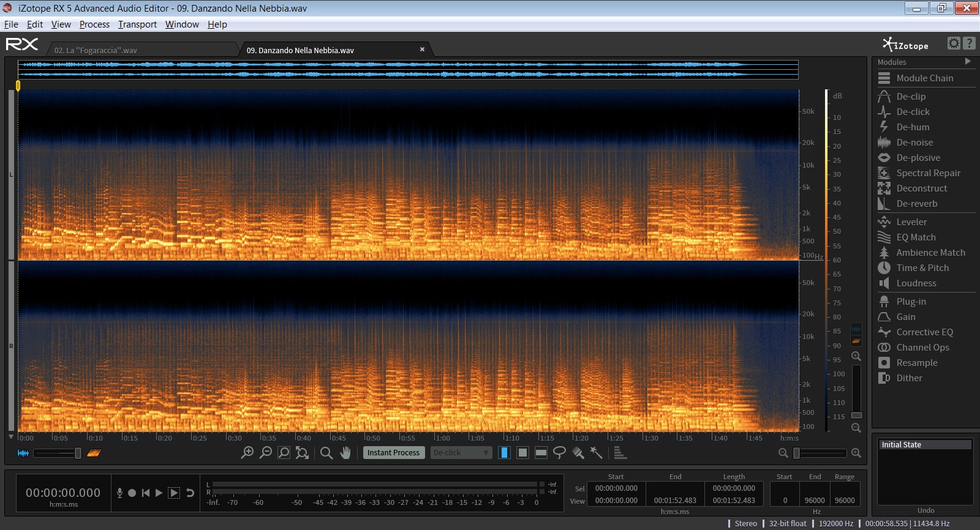Toggle play selection only mode
Screen dimensions: 980x530
pyautogui.click(x=174, y=493)
